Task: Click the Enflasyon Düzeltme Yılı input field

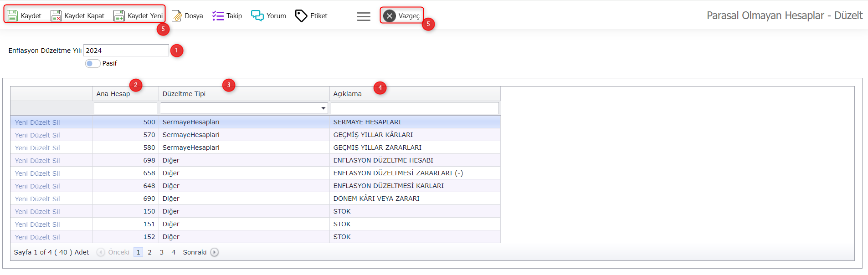Action: (126, 51)
